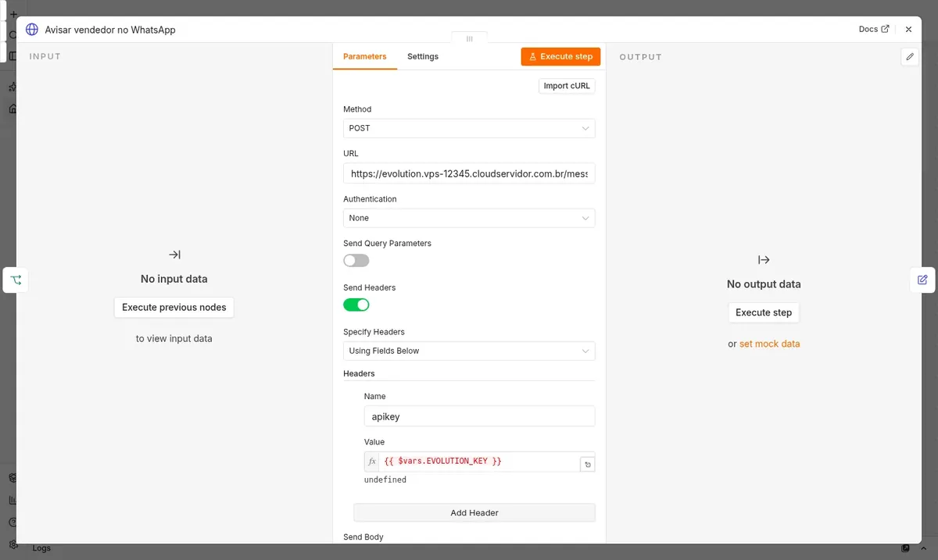The height and width of the screenshot is (560, 938).
Task: Open the Docs external link
Action: [874, 29]
